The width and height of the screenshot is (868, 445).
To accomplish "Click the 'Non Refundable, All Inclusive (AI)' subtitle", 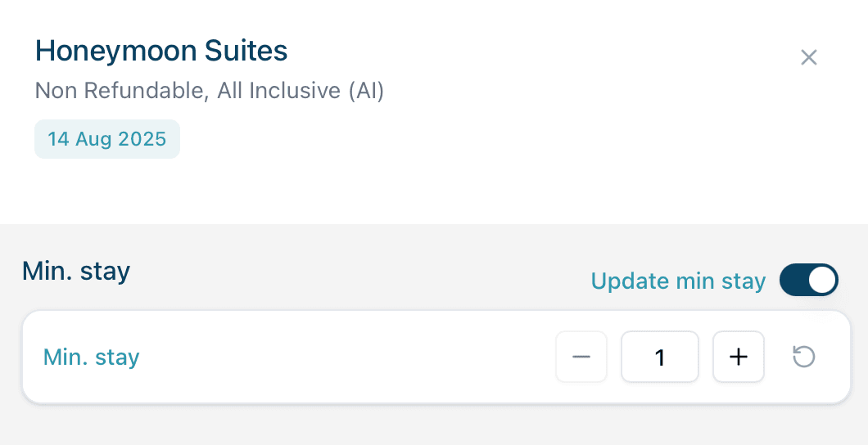I will coord(210,90).
